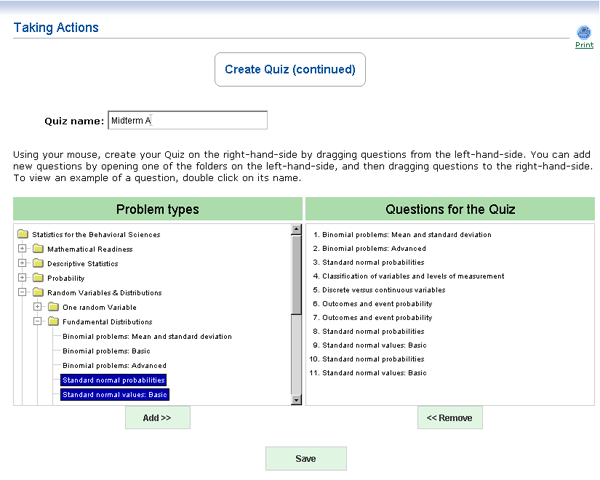The image size is (600, 480).
Task: Expand the Probability folder
Action: click(22, 278)
